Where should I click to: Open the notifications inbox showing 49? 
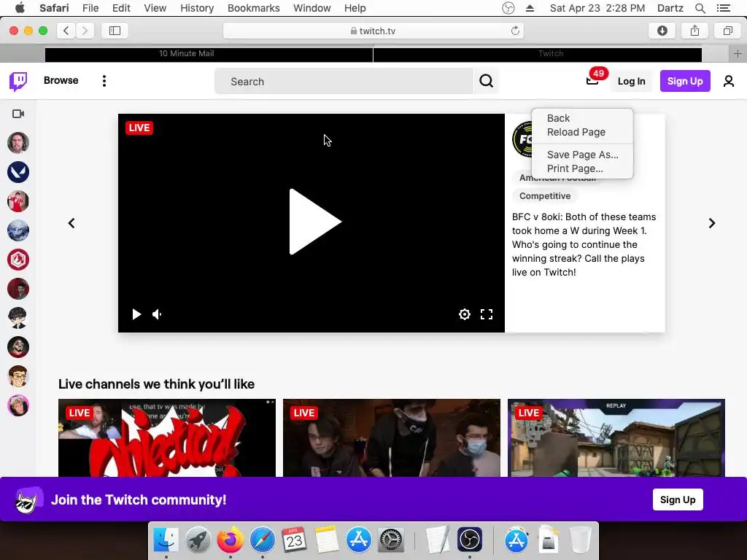pyautogui.click(x=592, y=81)
